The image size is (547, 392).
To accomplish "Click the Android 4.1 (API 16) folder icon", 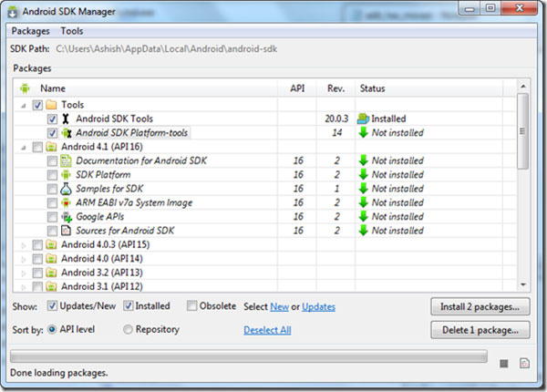I will coord(51,147).
